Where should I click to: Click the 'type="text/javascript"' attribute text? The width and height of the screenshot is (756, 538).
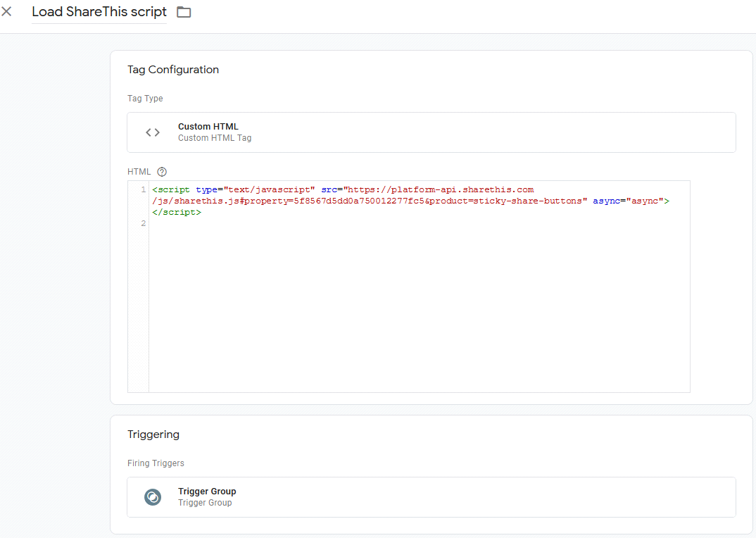coord(255,189)
